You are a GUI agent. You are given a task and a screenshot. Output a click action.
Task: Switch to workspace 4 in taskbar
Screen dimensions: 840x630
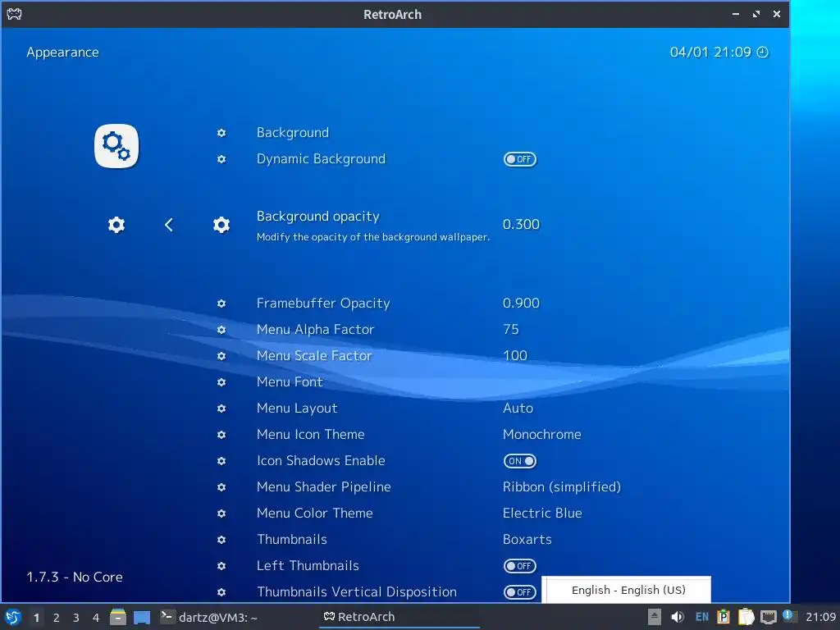(96, 618)
